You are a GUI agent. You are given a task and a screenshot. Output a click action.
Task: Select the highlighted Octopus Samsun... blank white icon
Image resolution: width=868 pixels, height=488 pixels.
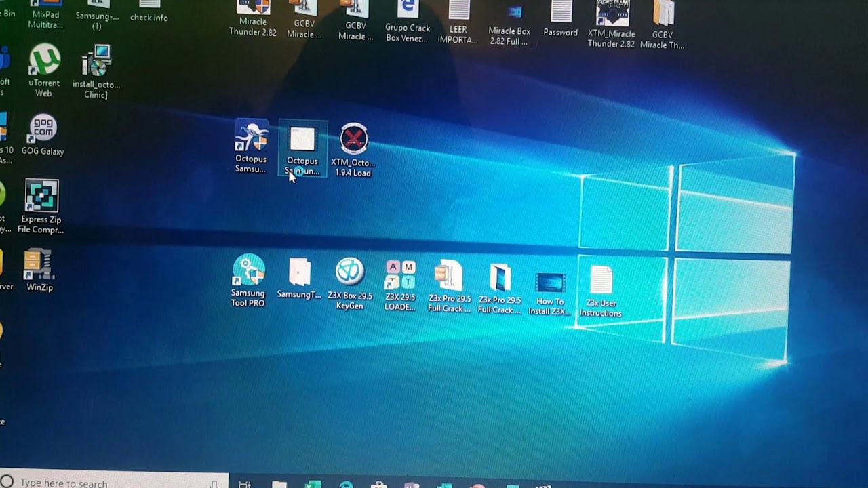(302, 149)
